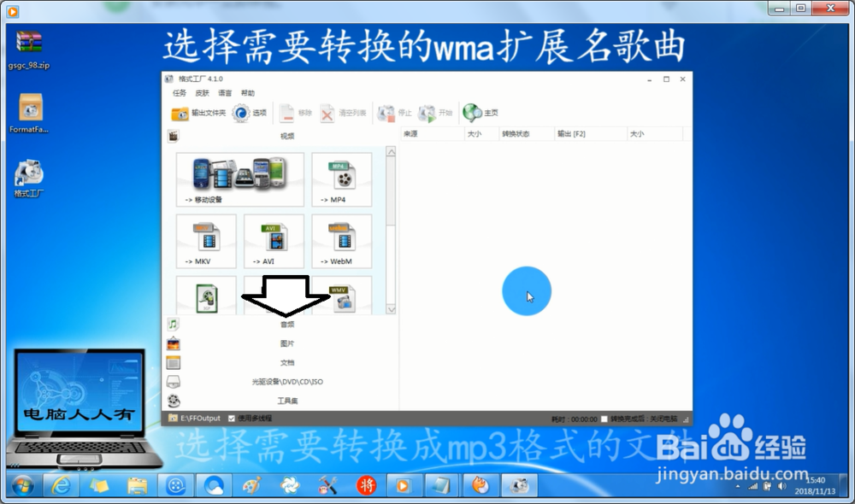
Task: Select the WMV conversion tile
Action: pos(342,296)
